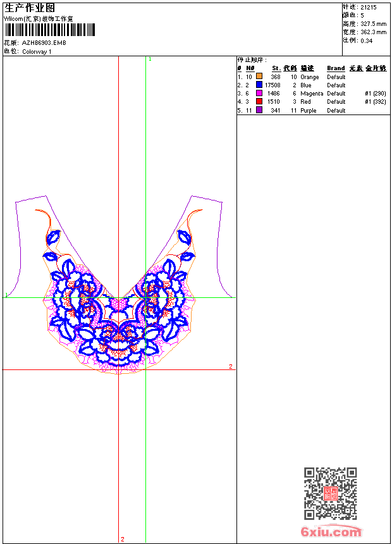Select stitch count 1486 in Magenta row
This screenshot has height=544, width=392.
tap(273, 94)
